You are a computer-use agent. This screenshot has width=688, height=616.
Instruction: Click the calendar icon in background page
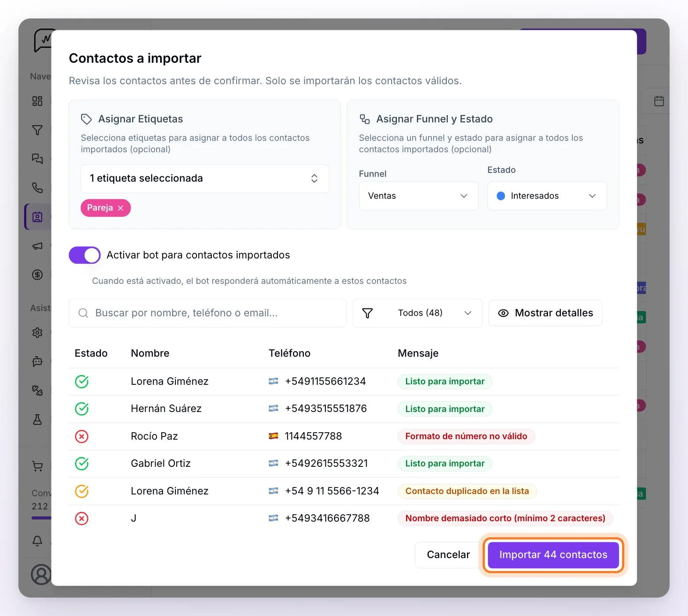coord(659,101)
